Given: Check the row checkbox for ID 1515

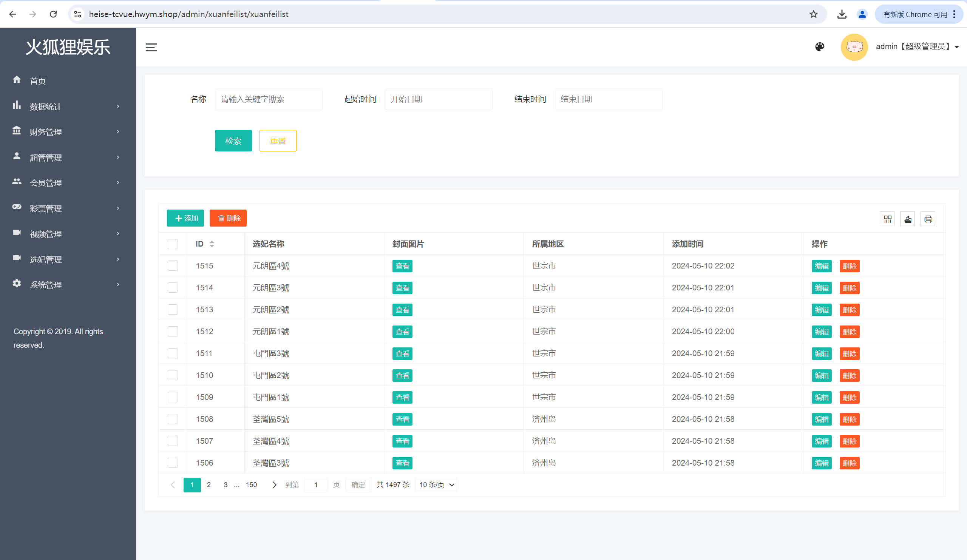Looking at the screenshot, I should (173, 266).
